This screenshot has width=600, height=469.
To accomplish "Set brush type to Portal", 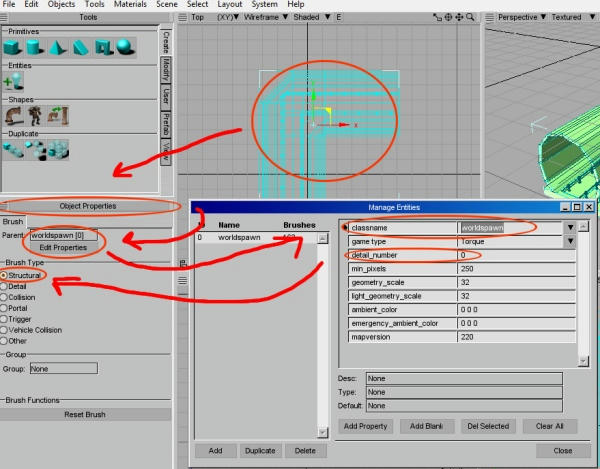I will [x=6, y=308].
